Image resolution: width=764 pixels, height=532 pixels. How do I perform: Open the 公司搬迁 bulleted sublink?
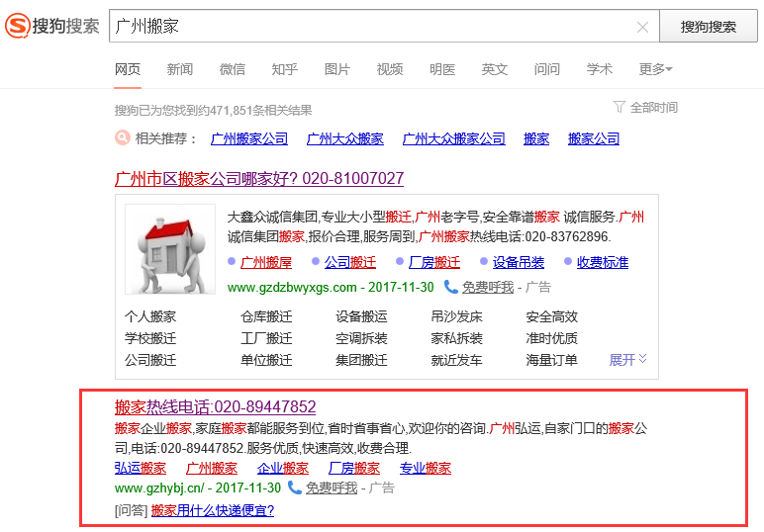coord(350,262)
